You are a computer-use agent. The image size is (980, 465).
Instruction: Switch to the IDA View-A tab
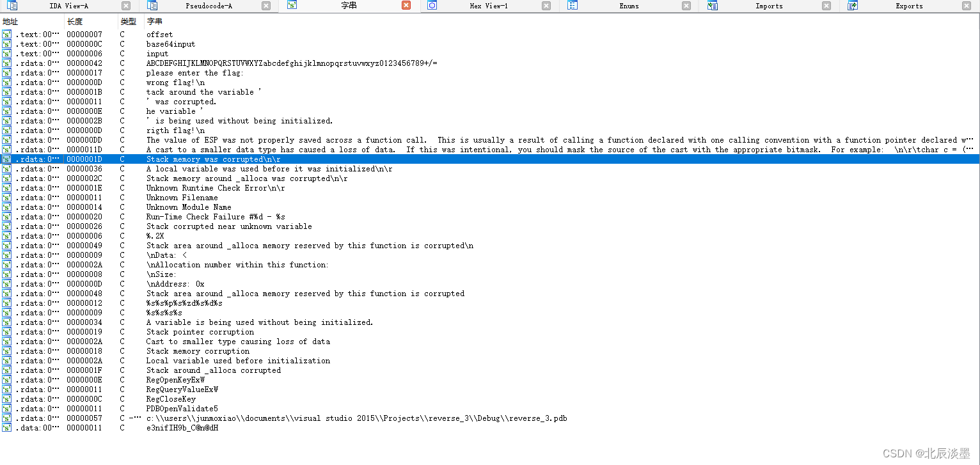click(x=69, y=6)
